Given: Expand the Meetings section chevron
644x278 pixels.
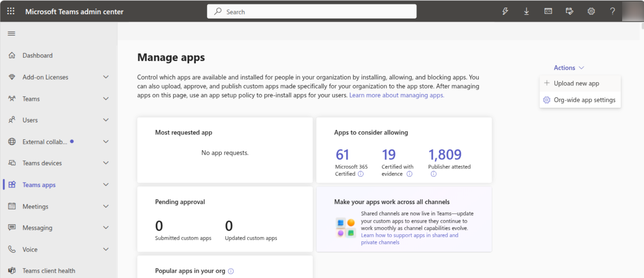Looking at the screenshot, I should (106, 206).
